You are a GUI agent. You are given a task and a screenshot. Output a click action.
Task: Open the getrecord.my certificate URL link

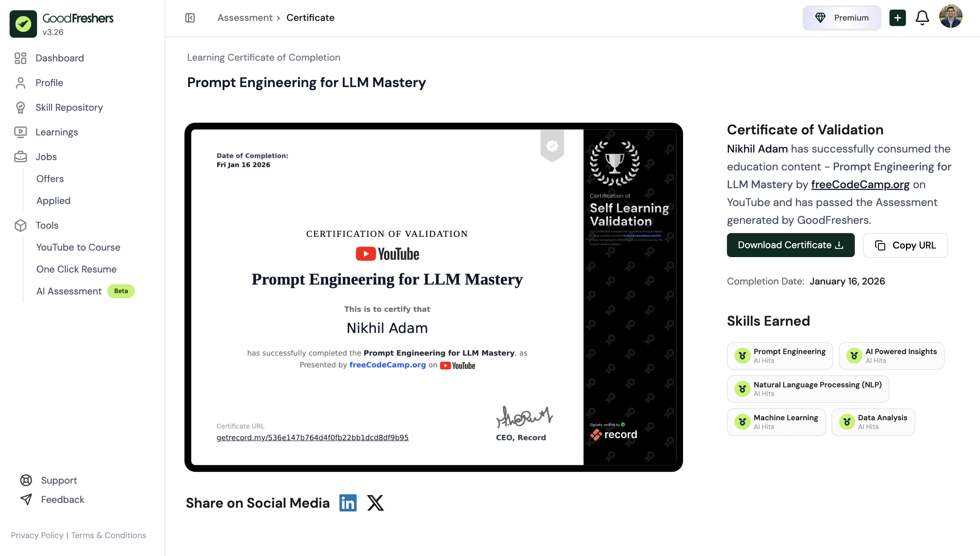coord(312,438)
